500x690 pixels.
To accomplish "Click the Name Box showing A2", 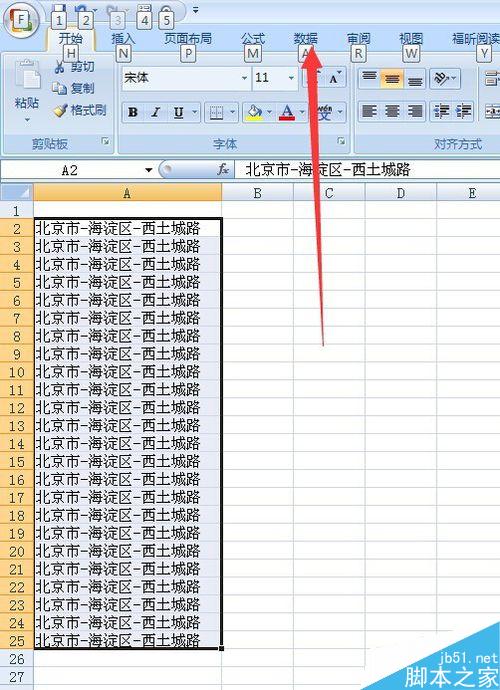I will [70, 170].
